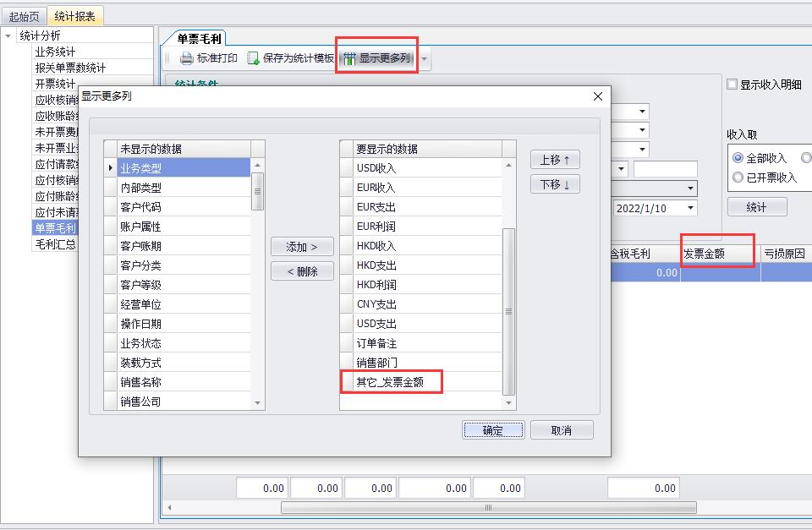Select the 全部收入 radio option
Viewport: 812px width, 530px height.
point(738,158)
